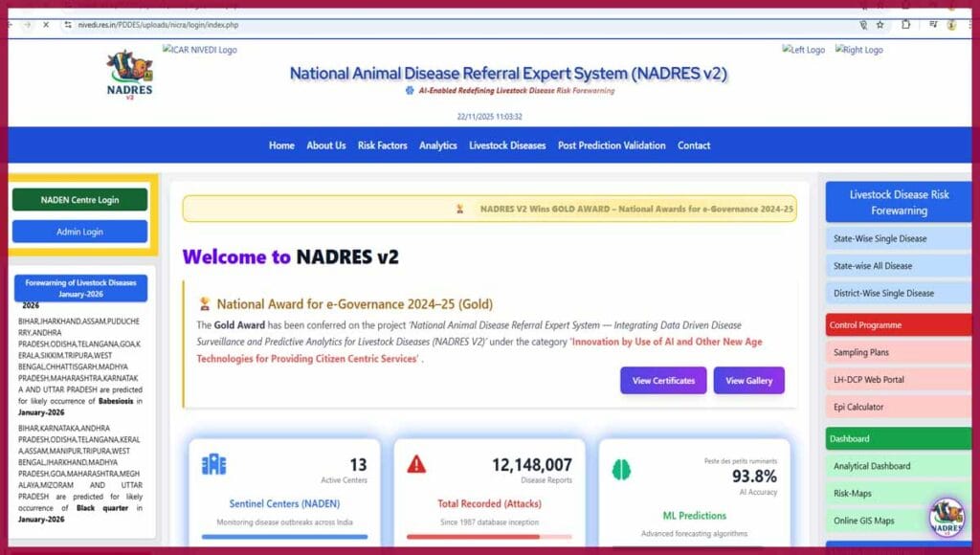Click the NADEN Centre Login button
980x555 pixels.
(x=78, y=199)
